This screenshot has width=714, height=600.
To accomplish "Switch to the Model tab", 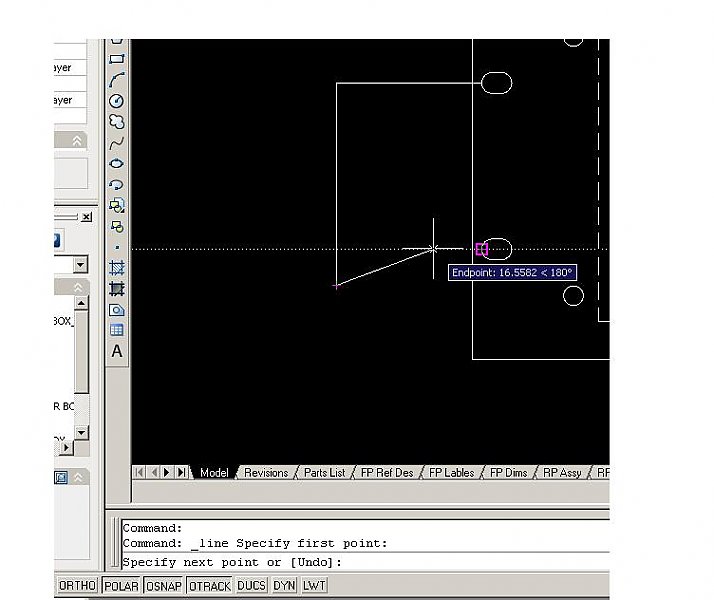I will pos(214,473).
